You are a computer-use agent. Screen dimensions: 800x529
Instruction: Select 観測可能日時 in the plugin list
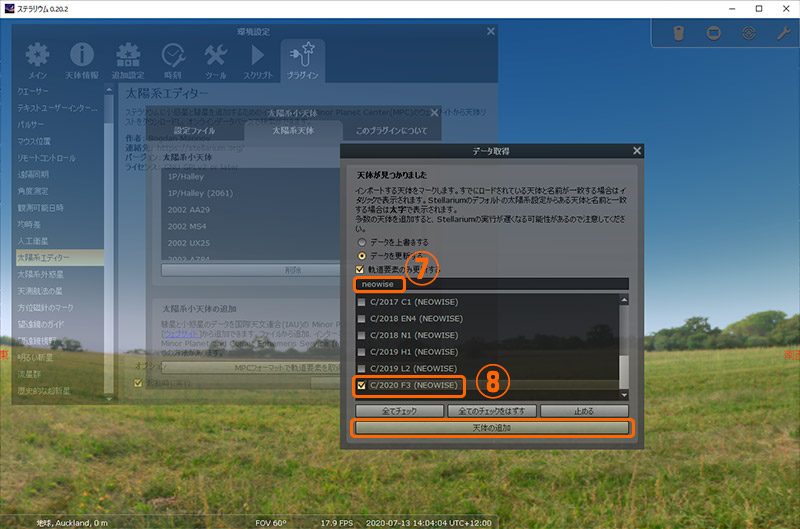point(60,208)
